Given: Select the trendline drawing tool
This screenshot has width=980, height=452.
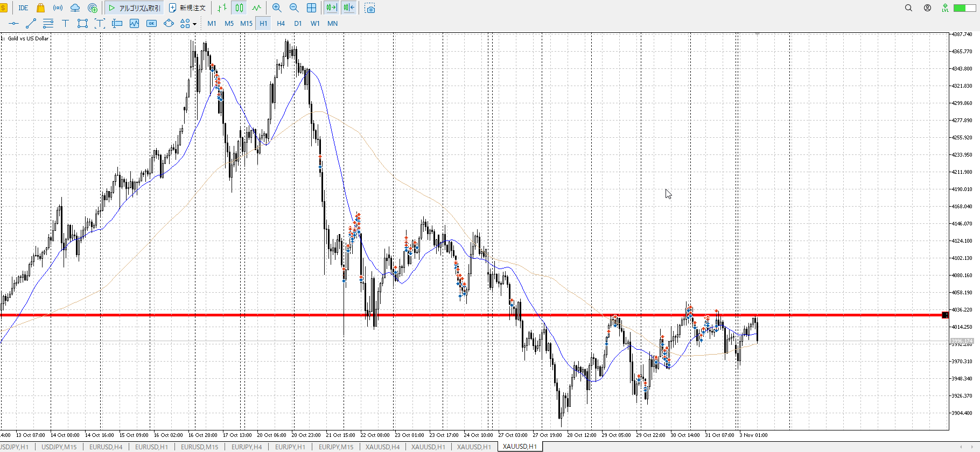Looking at the screenshot, I should 31,24.
